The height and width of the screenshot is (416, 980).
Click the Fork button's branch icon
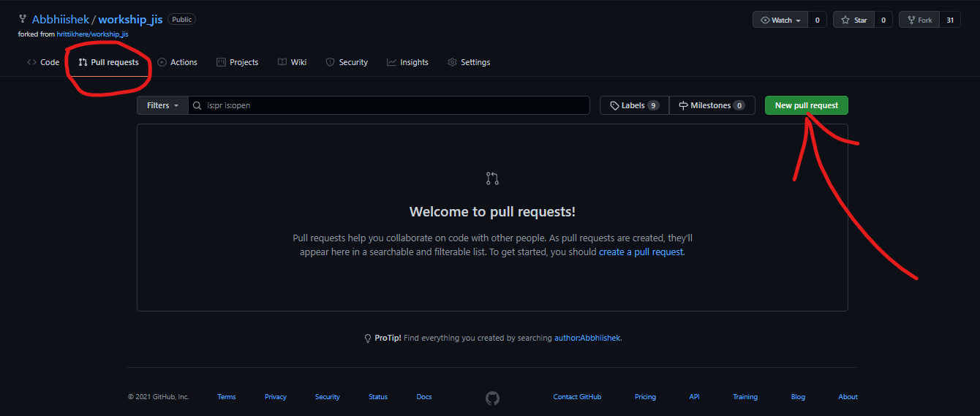point(911,20)
